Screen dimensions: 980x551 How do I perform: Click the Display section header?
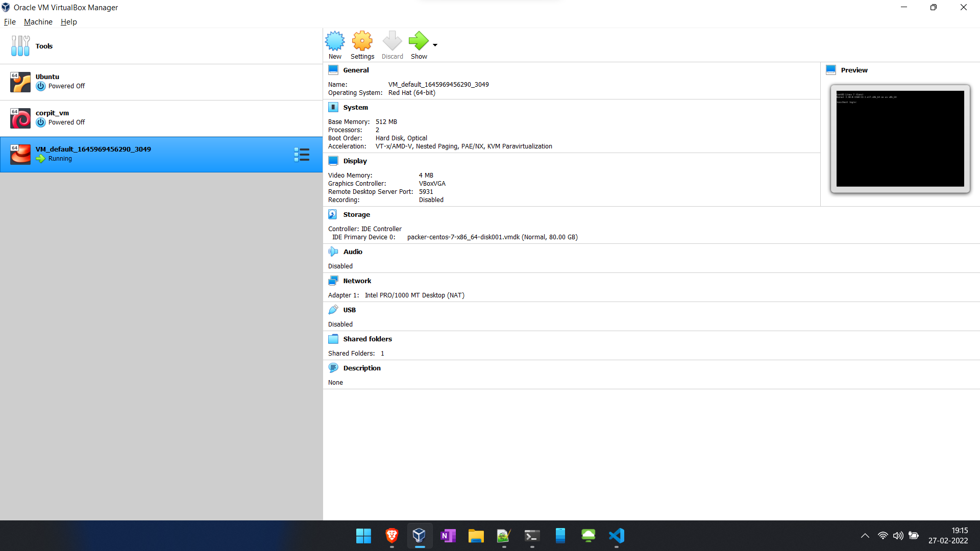(355, 161)
